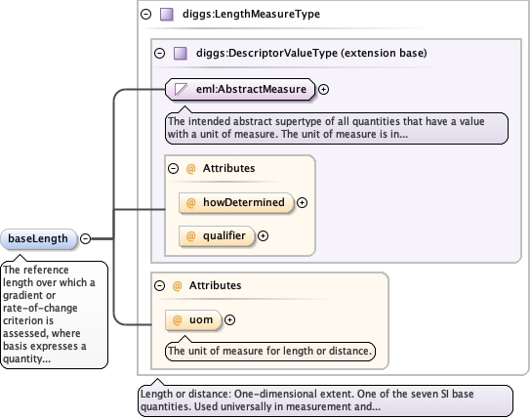531x420 pixels.
Task: Select the uom attribute node
Action: [x=193, y=320]
